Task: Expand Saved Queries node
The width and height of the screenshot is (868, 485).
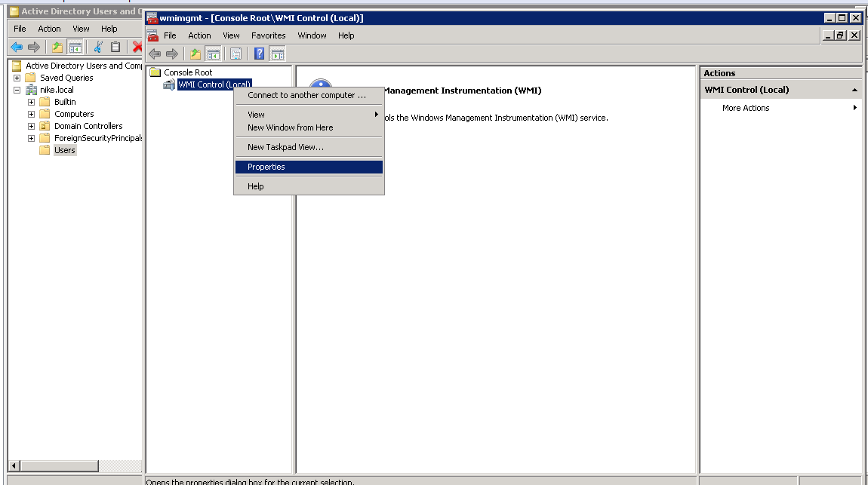Action: pos(17,78)
